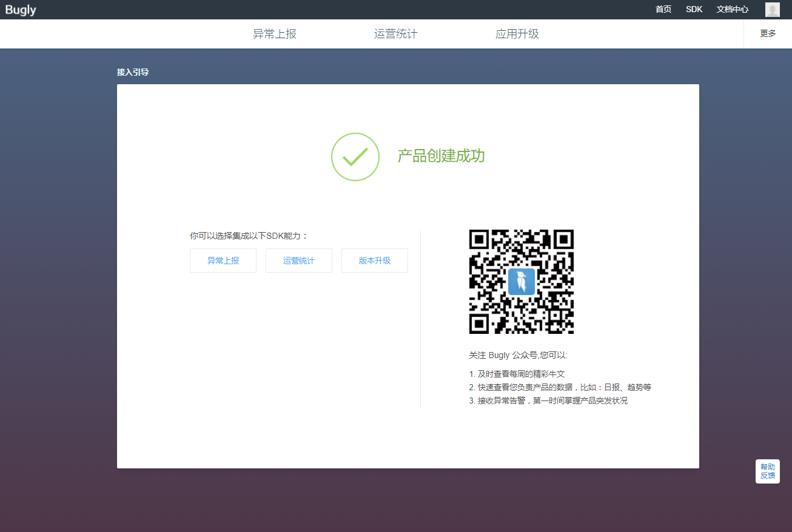Click the Bugly bird logo inside the QR code
Viewport: 792px width, 532px height.
click(521, 282)
